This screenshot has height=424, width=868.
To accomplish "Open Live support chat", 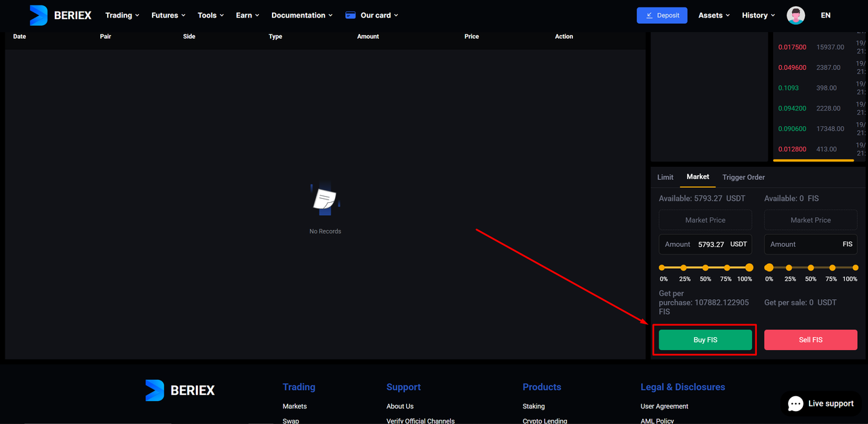I will tap(821, 404).
